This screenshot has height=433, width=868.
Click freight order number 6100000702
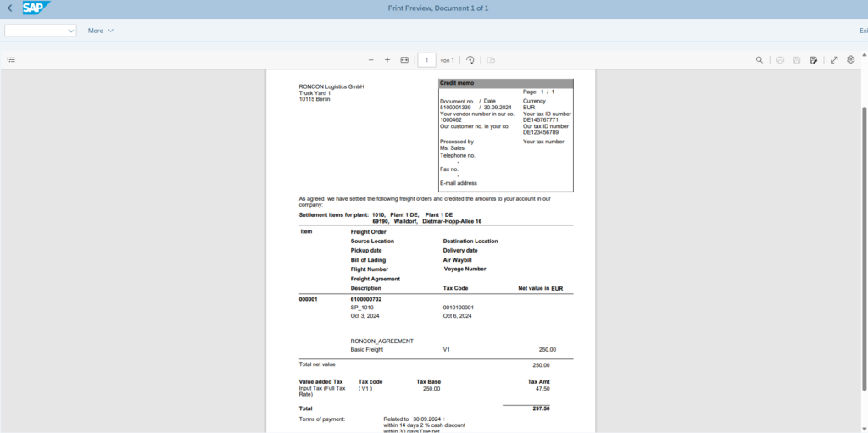366,300
